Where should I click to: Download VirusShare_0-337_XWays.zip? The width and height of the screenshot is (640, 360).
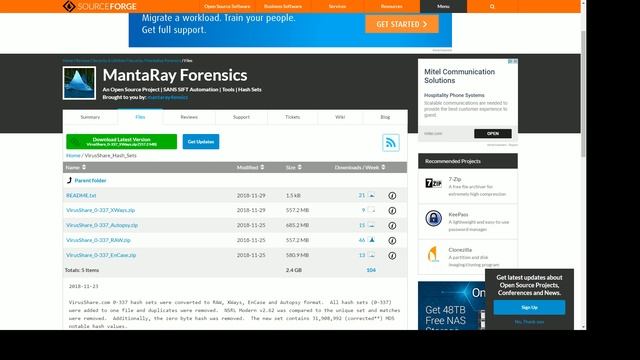point(100,210)
